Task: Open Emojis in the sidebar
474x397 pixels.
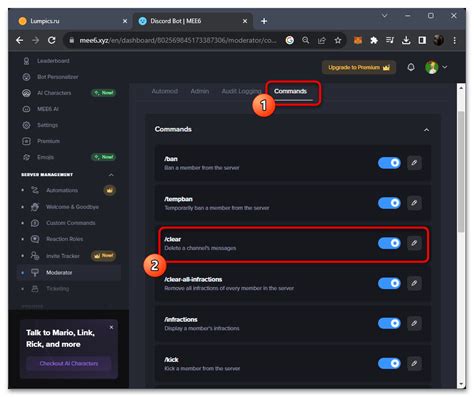Action: (x=45, y=157)
